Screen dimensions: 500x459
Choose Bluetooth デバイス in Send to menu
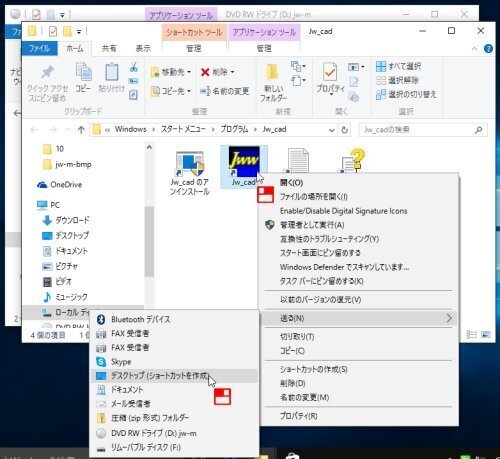point(174,319)
